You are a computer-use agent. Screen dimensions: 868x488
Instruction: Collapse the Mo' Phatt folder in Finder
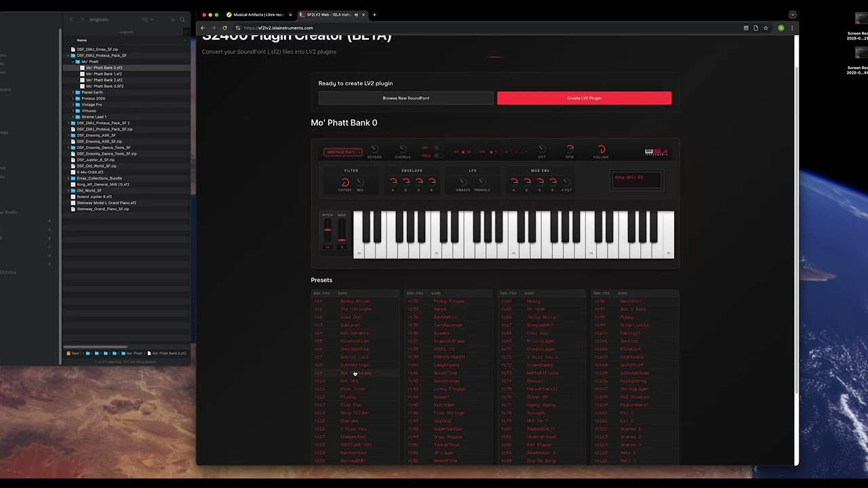[73, 62]
